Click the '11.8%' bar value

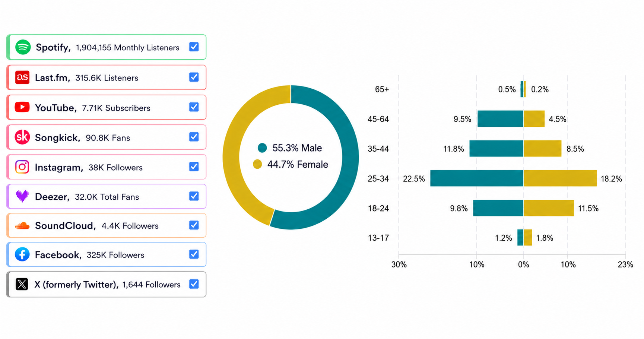click(454, 149)
